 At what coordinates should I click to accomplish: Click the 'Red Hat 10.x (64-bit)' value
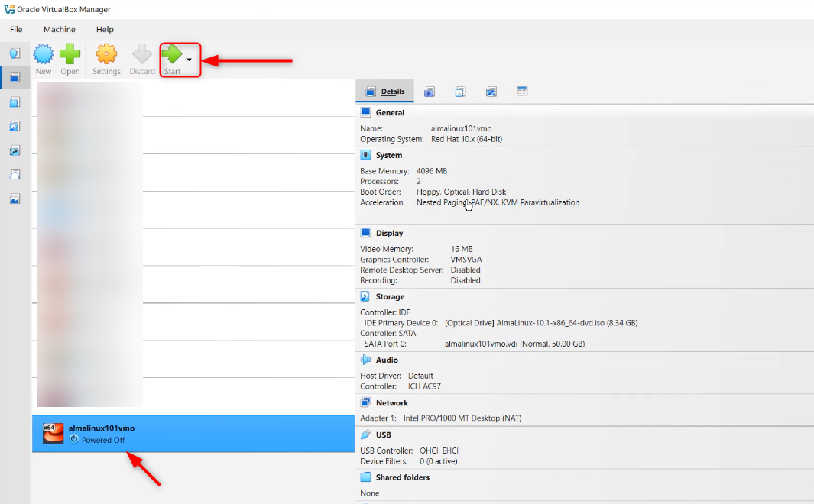[466, 139]
